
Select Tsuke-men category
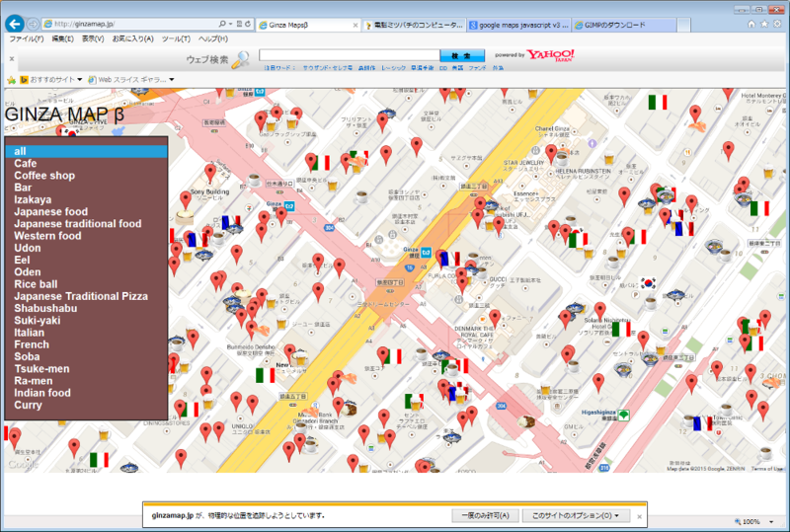(86, 369)
